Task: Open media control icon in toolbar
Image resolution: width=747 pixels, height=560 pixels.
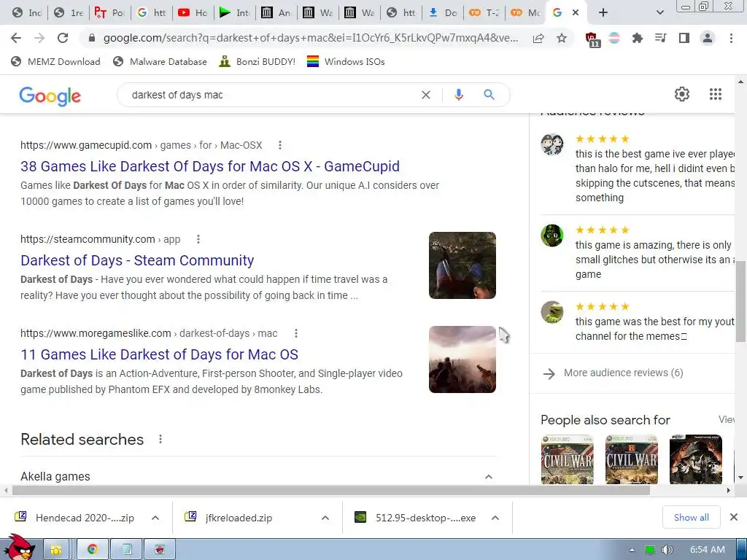Action: point(660,38)
